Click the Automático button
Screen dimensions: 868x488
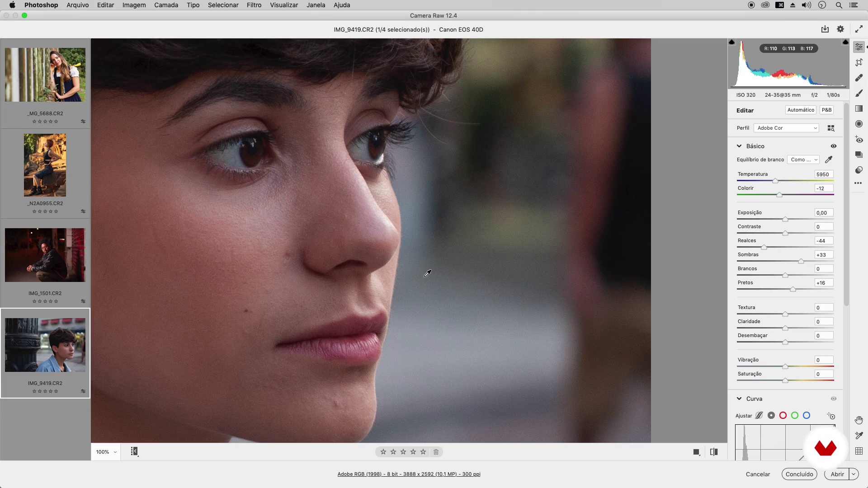coord(801,110)
